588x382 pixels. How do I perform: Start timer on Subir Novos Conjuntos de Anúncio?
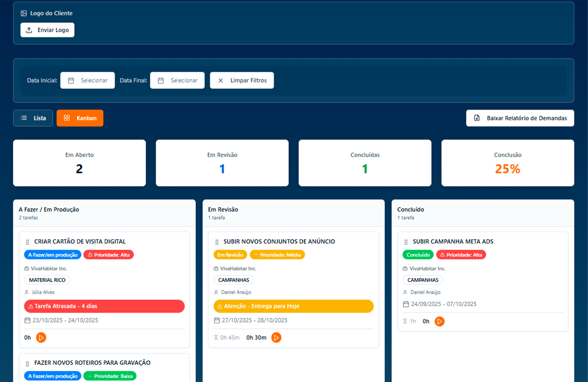(276, 337)
